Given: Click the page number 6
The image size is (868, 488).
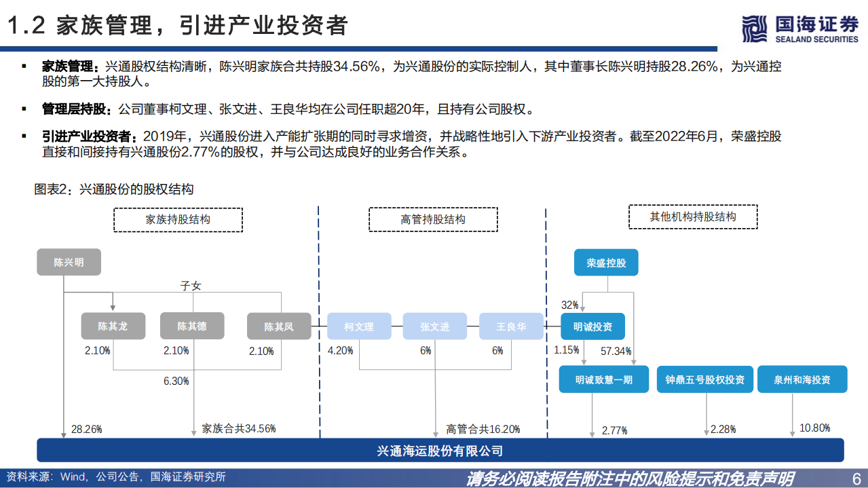Looking at the screenshot, I should point(856,478).
